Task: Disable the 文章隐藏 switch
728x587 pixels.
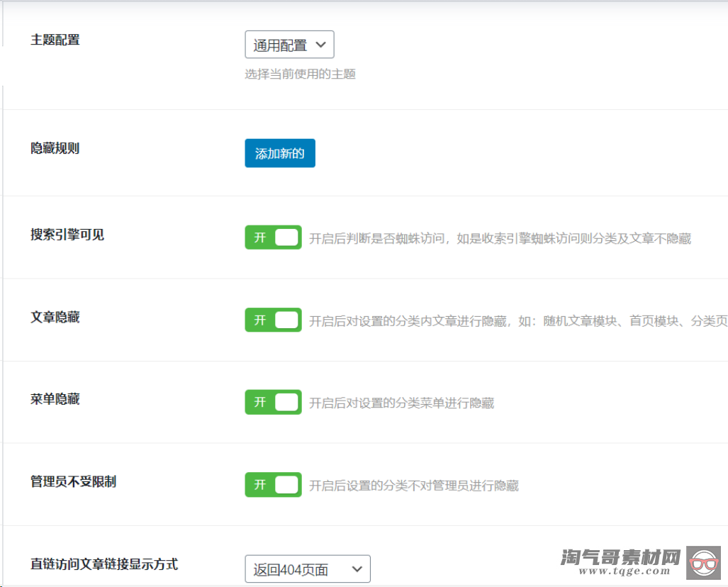Action: coord(273,320)
